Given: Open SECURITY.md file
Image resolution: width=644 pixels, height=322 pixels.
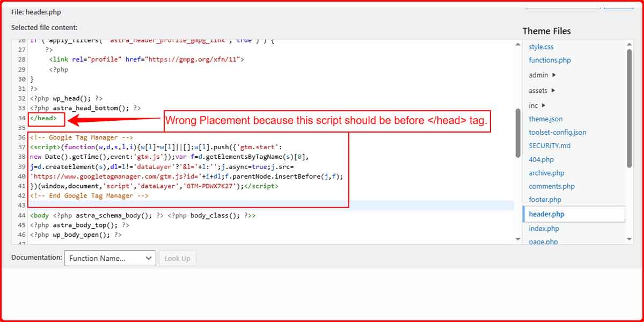Looking at the screenshot, I should coord(550,145).
